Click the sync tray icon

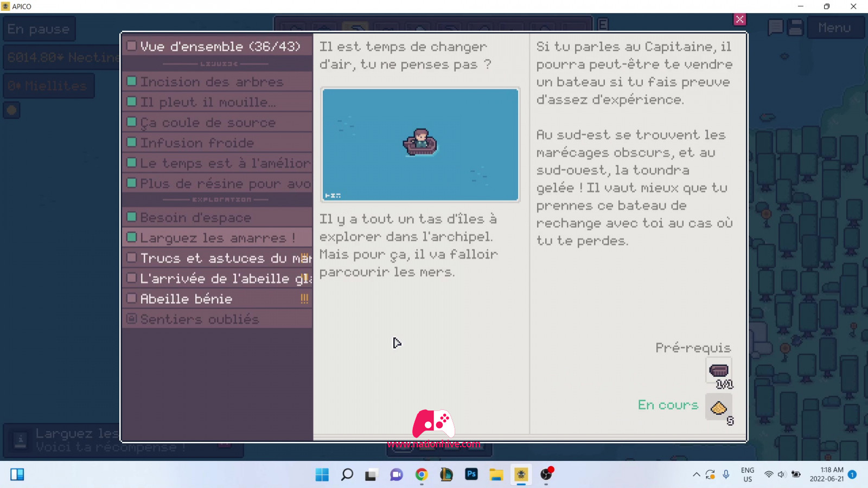[x=710, y=475]
